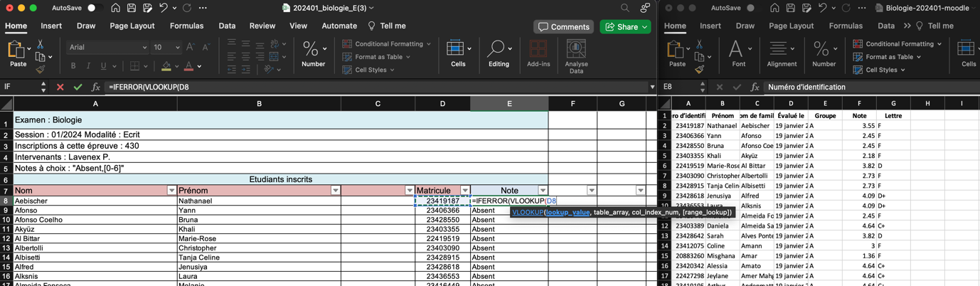Click increase indent icon in left window
This screenshot has width=980, height=286.
click(246, 70)
